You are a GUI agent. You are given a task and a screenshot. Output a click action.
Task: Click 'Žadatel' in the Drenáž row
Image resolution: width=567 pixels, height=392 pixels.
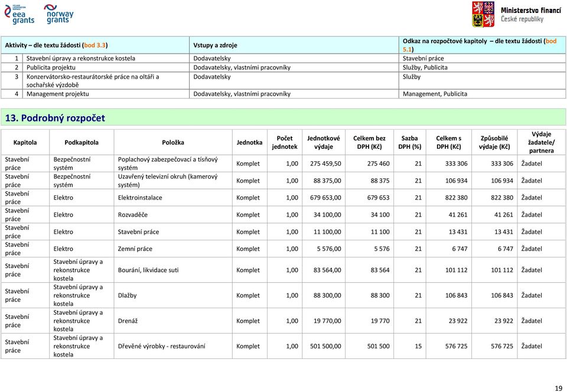pos(532,321)
